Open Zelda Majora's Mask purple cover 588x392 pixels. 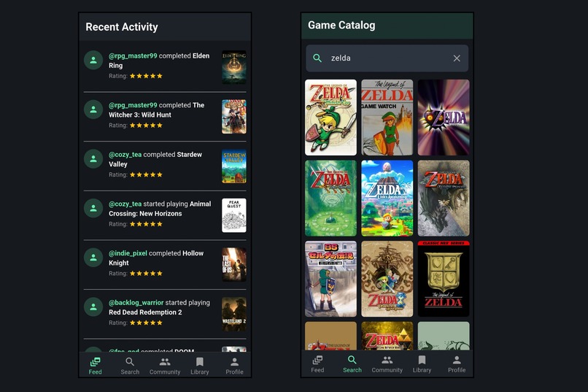point(444,118)
